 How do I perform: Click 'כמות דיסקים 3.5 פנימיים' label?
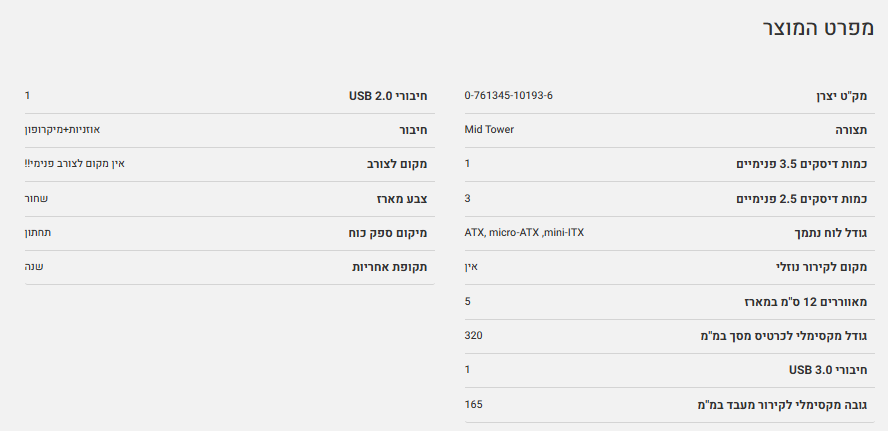tap(799, 164)
